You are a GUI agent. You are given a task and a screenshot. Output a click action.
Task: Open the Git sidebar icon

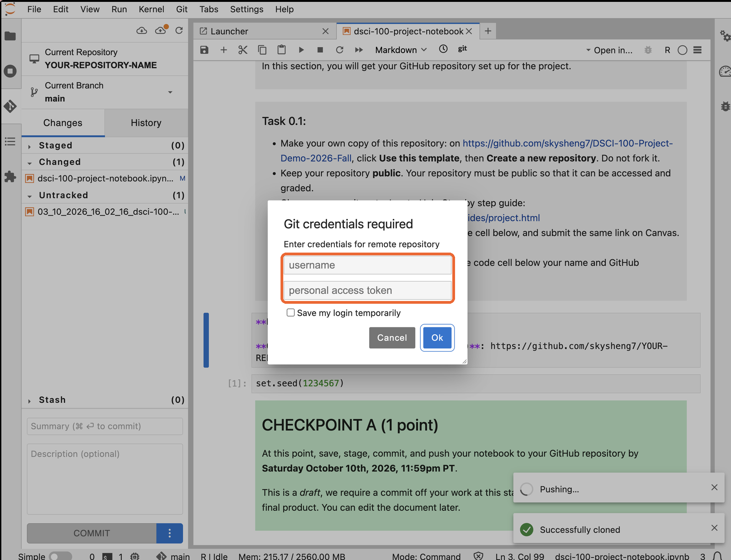point(10,106)
